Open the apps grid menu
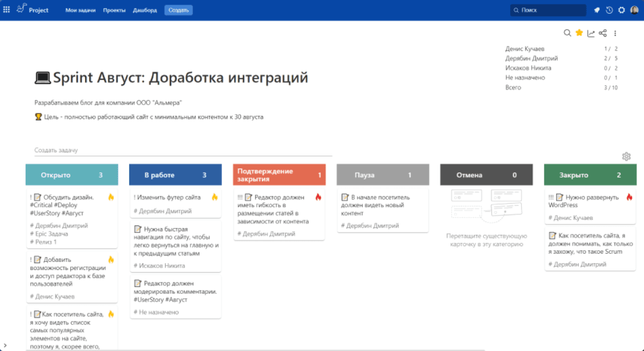644x351 pixels. click(x=7, y=10)
